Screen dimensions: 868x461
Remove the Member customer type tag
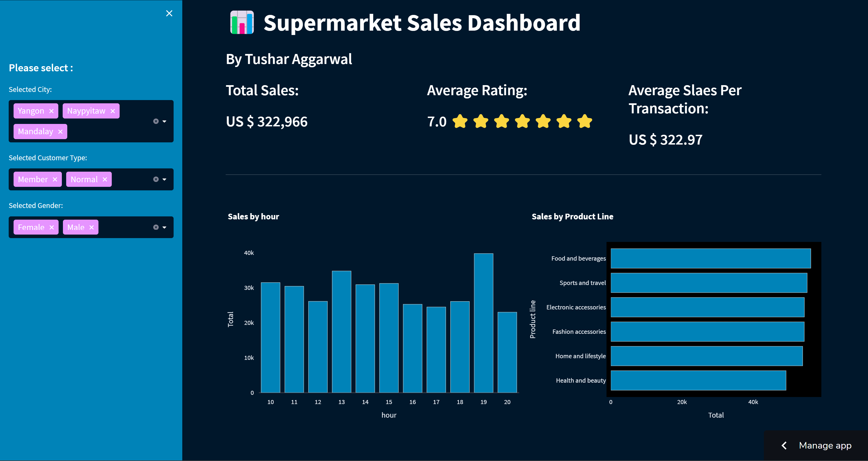point(55,179)
